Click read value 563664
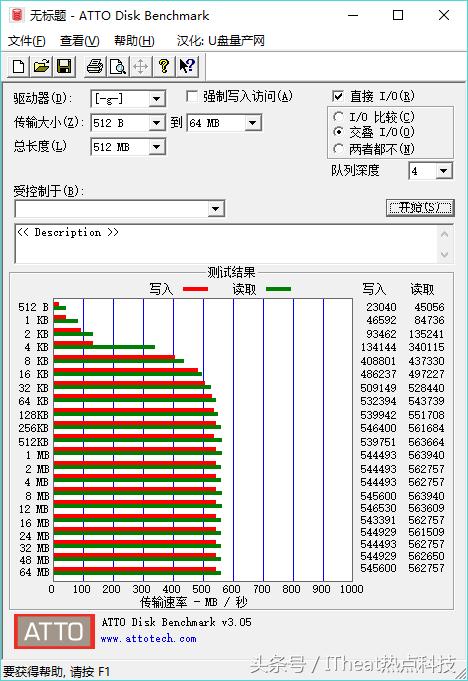 coord(426,442)
